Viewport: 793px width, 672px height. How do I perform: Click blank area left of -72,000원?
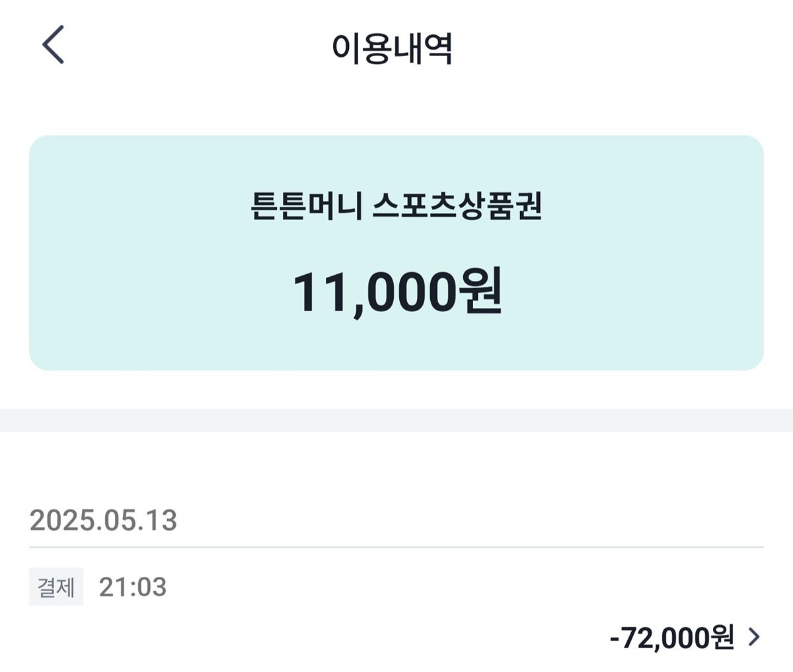[x=330, y=638]
